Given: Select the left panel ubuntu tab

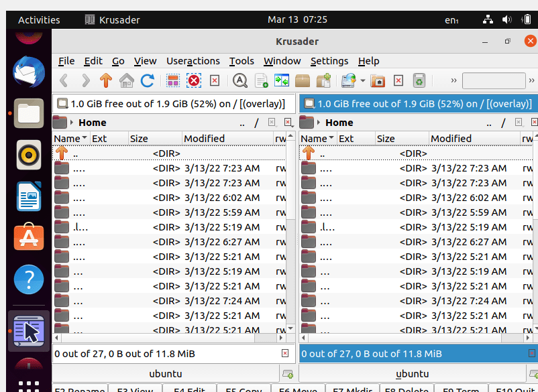Looking at the screenshot, I should (x=166, y=374).
